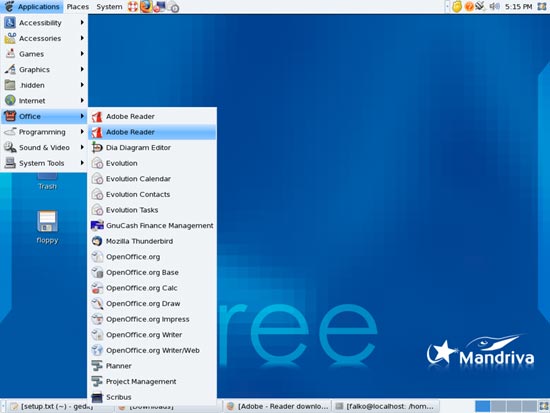This screenshot has height=413, width=550.
Task: Open the Applications menu in top panel
Action: click(x=32, y=7)
